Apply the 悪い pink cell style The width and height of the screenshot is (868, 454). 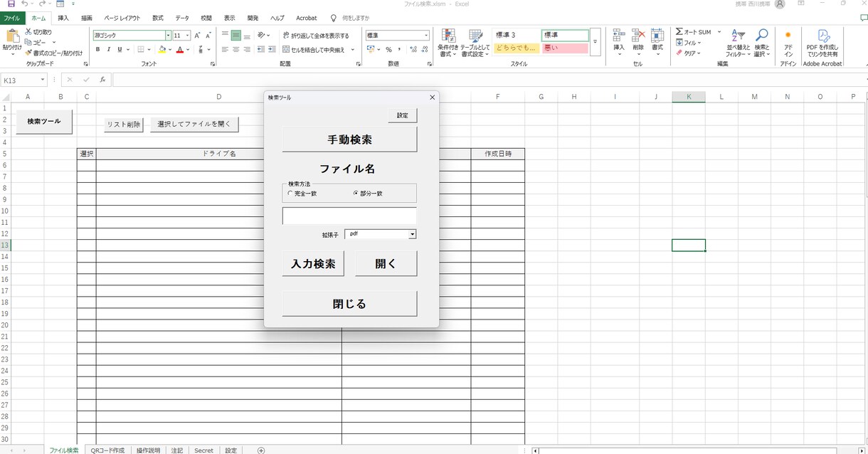[x=565, y=48]
